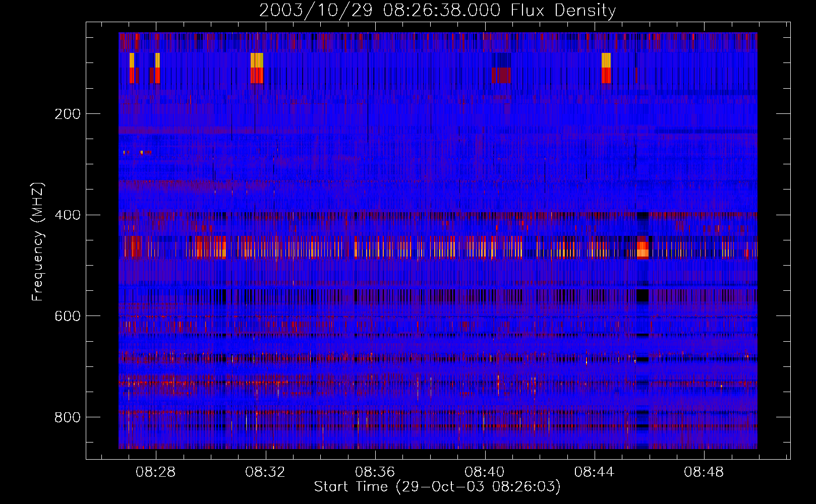Click the yellow burst block near 08:31:40 at top
Screen dimensions: 816x504
[257, 60]
